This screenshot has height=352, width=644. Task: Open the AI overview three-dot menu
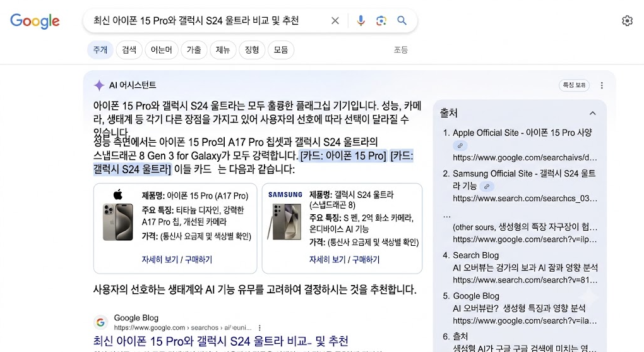[602, 85]
